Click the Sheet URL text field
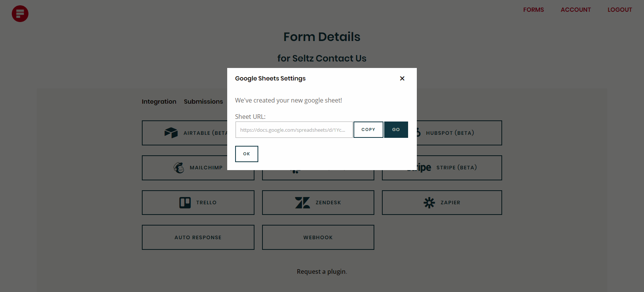644x292 pixels. point(294,130)
